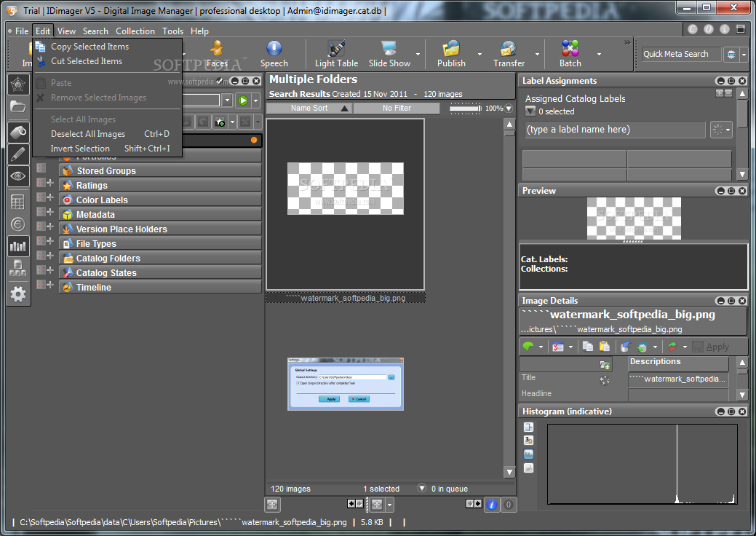Screen dimensions: 756x536
Task: Open the Slide Show dropdown arrow
Action: pyautogui.click(x=418, y=54)
